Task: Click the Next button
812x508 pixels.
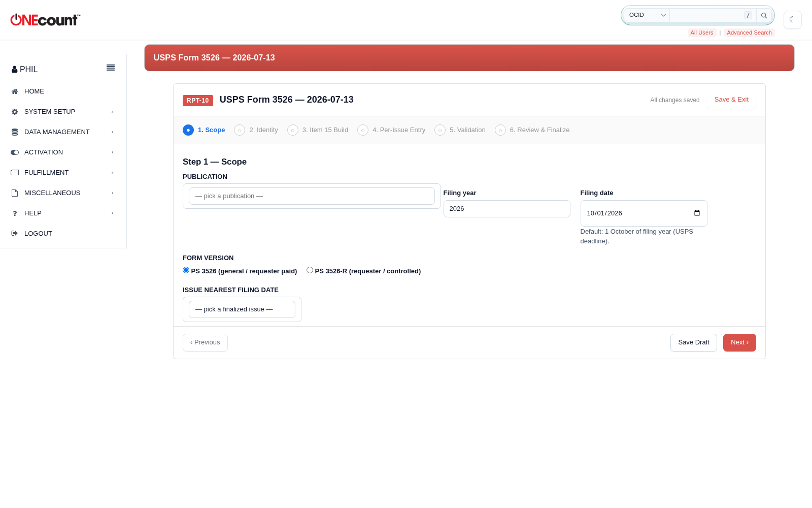Action: [739, 342]
